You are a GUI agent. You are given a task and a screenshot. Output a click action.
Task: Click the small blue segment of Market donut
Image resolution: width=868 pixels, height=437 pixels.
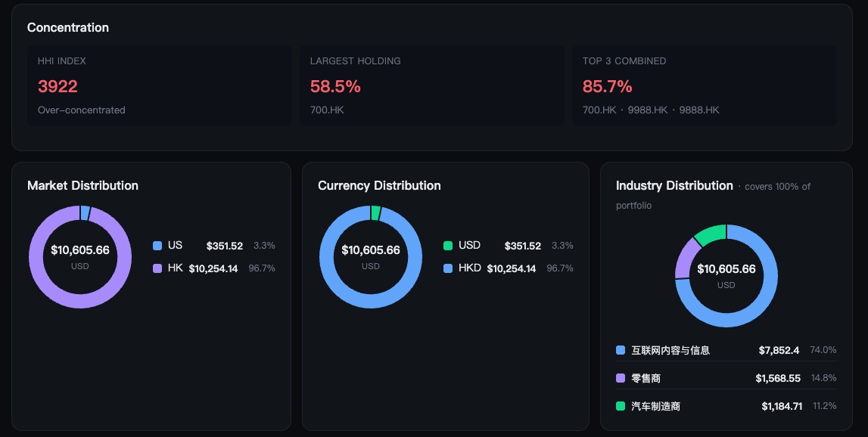(86, 213)
